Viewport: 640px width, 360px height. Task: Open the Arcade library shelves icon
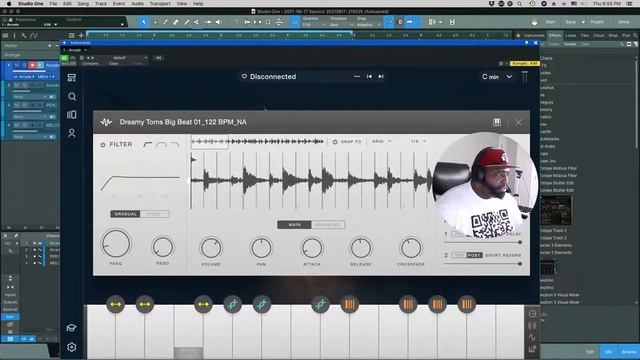point(72,115)
